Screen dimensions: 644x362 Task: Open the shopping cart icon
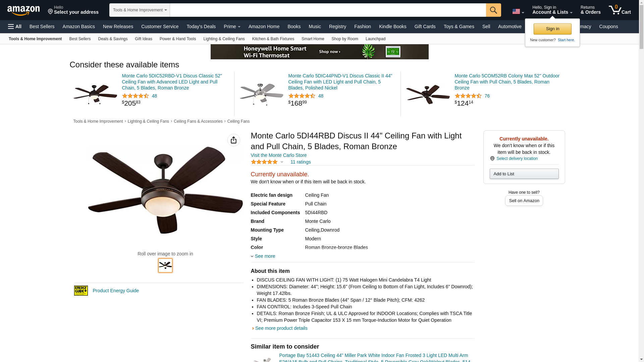tap(620, 10)
